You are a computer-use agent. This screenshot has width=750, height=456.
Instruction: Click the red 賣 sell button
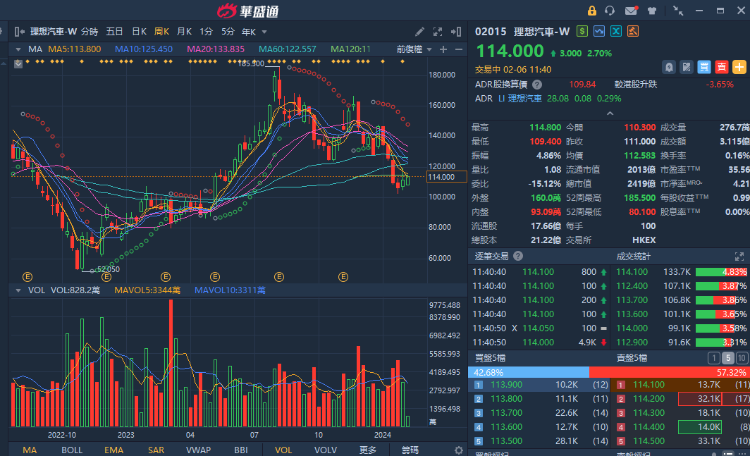pos(722,66)
